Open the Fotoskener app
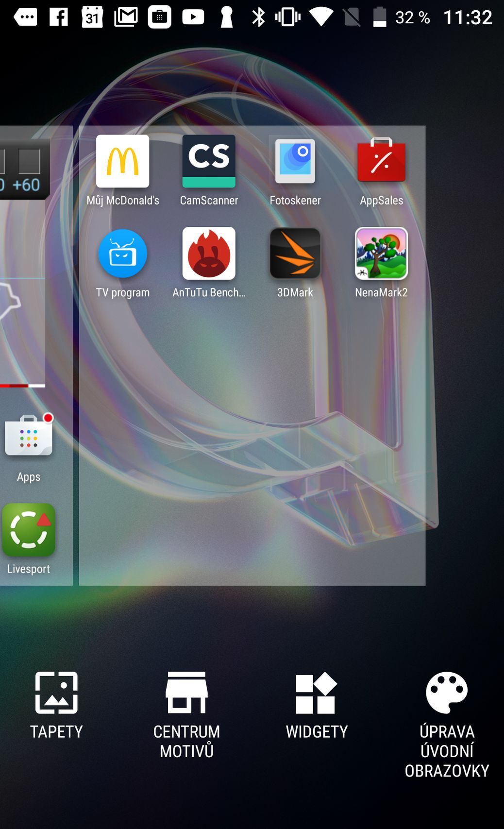The width and height of the screenshot is (504, 829). [295, 162]
